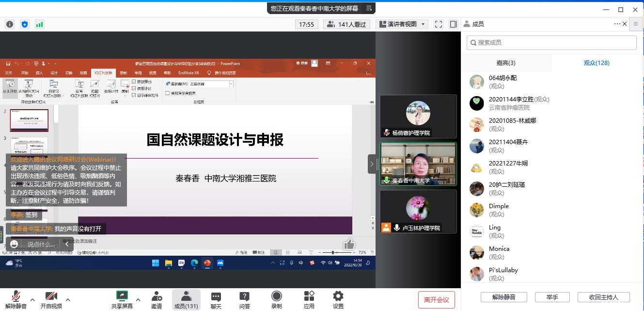This screenshot has width=644, height=311.
Task: Open the 问答 Q&A panel
Action: 245,299
